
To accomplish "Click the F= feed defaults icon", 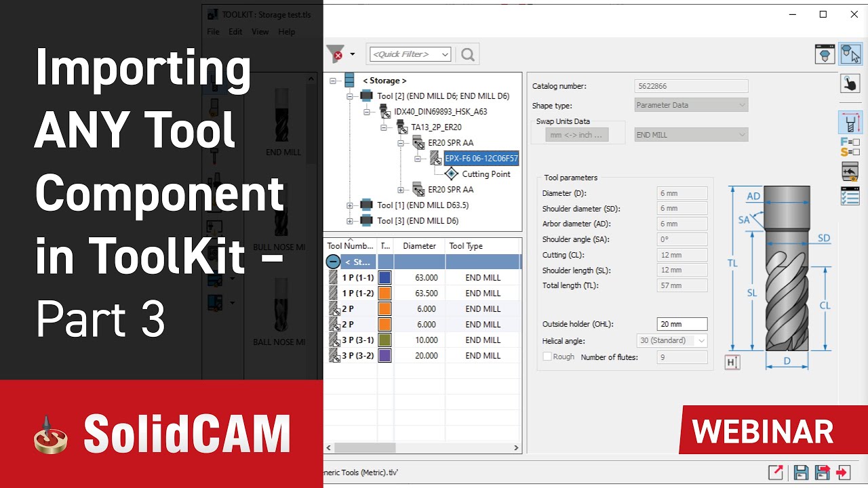I will (850, 142).
